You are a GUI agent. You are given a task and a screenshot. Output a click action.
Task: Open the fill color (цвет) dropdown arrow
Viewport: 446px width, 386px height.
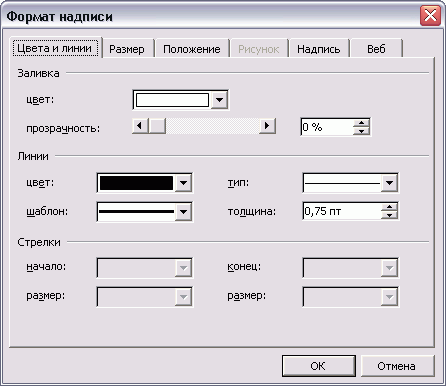coord(219,100)
